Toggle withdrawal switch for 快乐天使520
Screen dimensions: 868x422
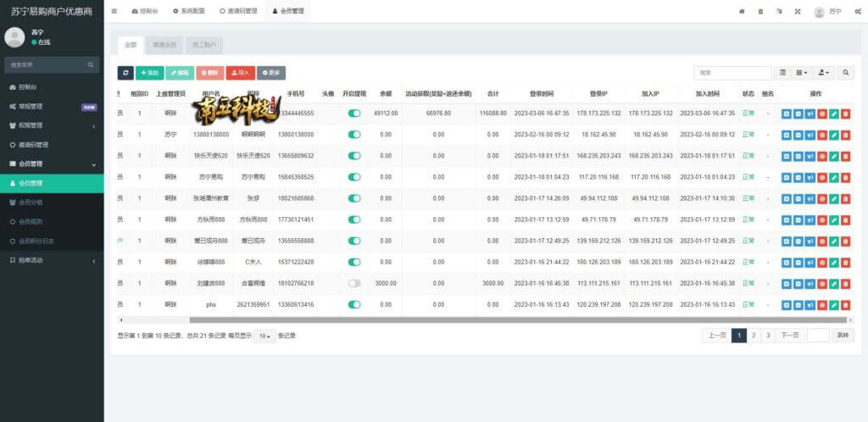point(354,156)
